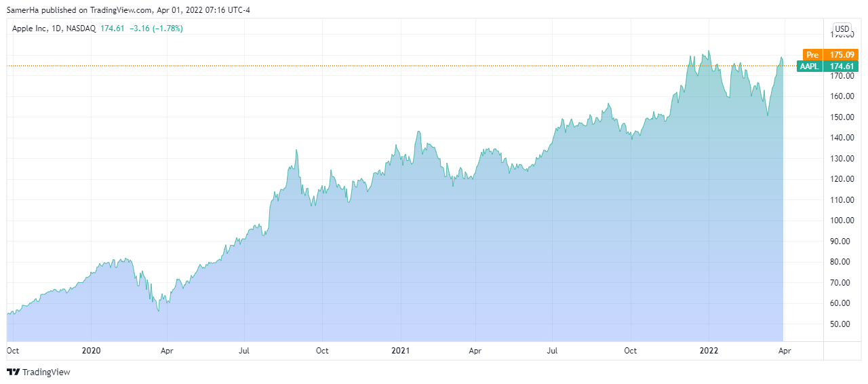Select the USD currency label
868x384 pixels.
coord(842,29)
